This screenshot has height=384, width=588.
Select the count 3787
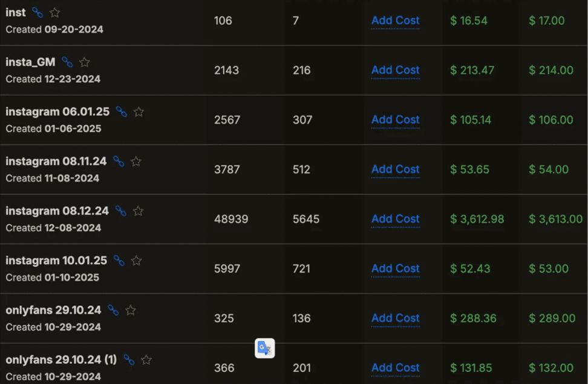point(227,170)
